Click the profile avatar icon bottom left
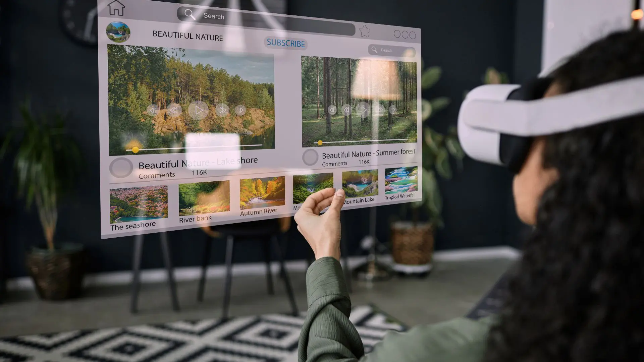644x362 pixels. pyautogui.click(x=122, y=167)
